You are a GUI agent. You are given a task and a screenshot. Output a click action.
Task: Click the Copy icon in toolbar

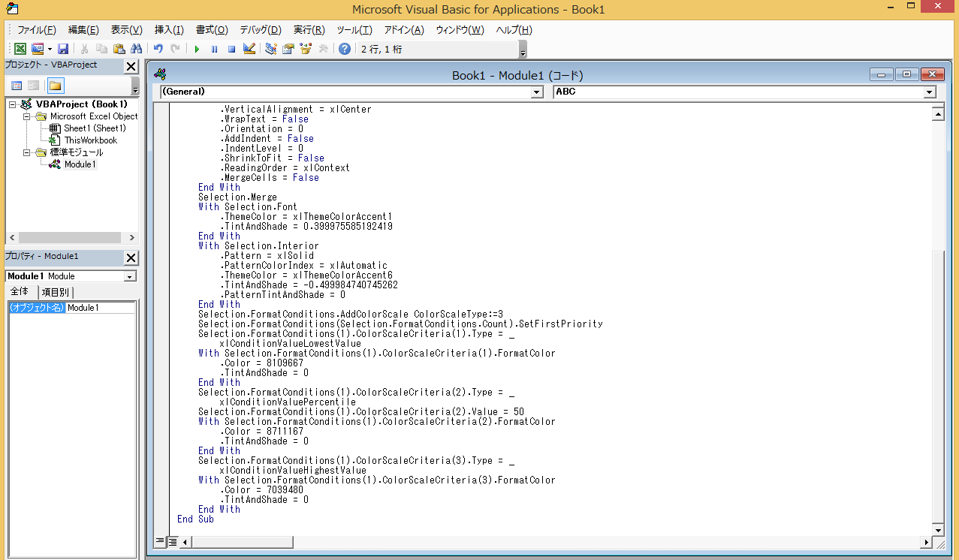pos(102,49)
